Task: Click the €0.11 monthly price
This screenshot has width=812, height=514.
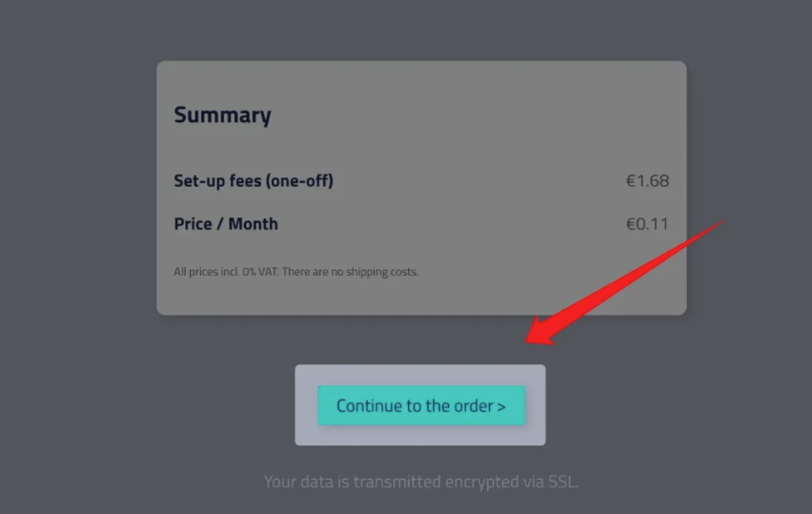Action: [647, 224]
